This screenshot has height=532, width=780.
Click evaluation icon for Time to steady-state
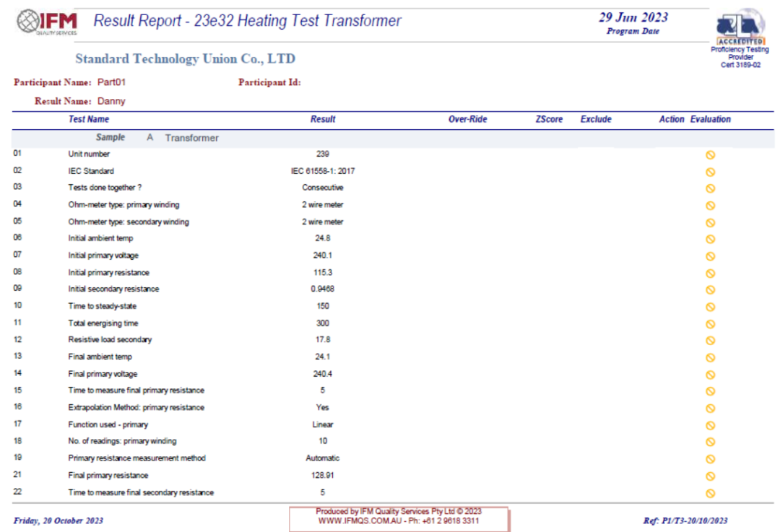710,307
